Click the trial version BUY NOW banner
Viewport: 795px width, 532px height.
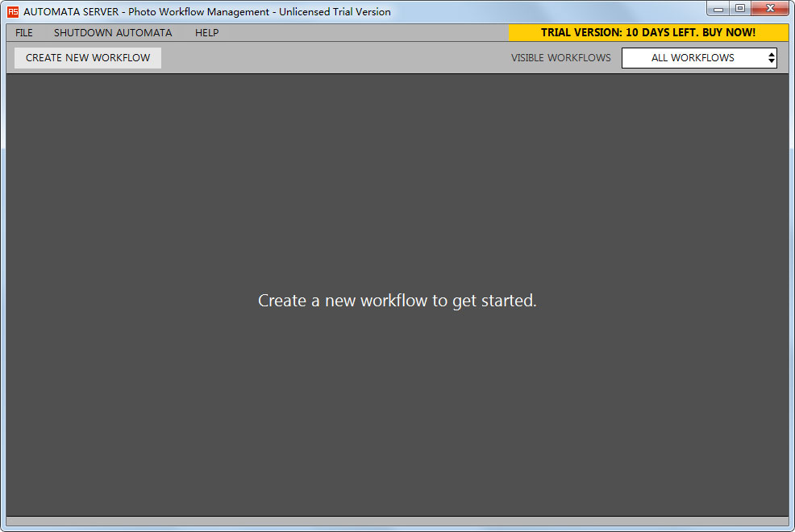(648, 32)
